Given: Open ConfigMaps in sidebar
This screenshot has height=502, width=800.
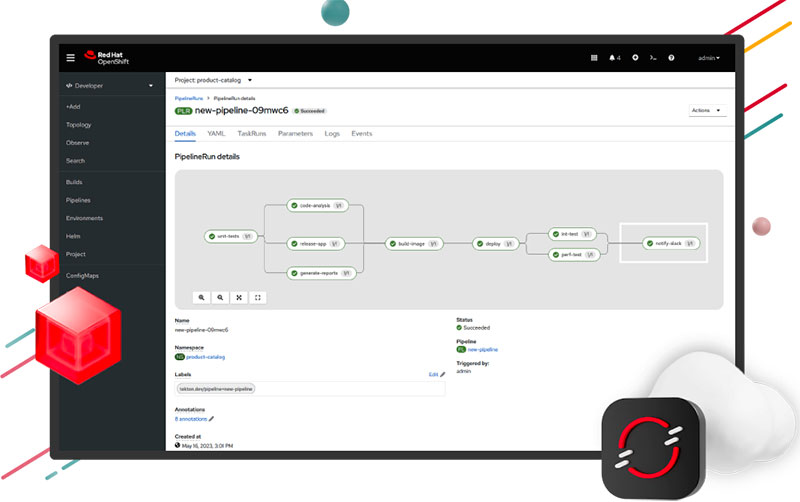Looking at the screenshot, I should click(82, 275).
